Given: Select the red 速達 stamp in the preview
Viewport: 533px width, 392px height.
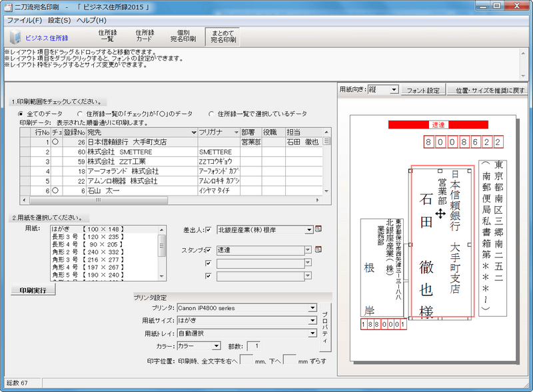Looking at the screenshot, I should point(438,124).
